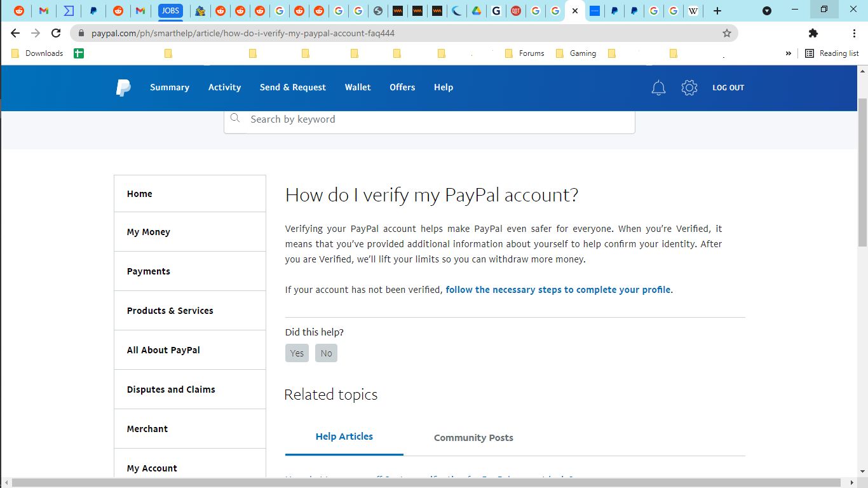Close the active tab

pos(575,11)
